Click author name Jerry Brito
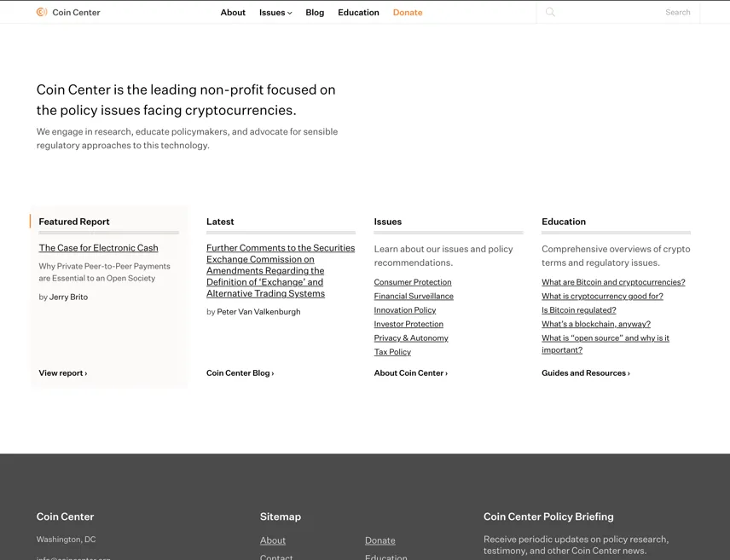Viewport: 730px width, 560px height. 68,297
